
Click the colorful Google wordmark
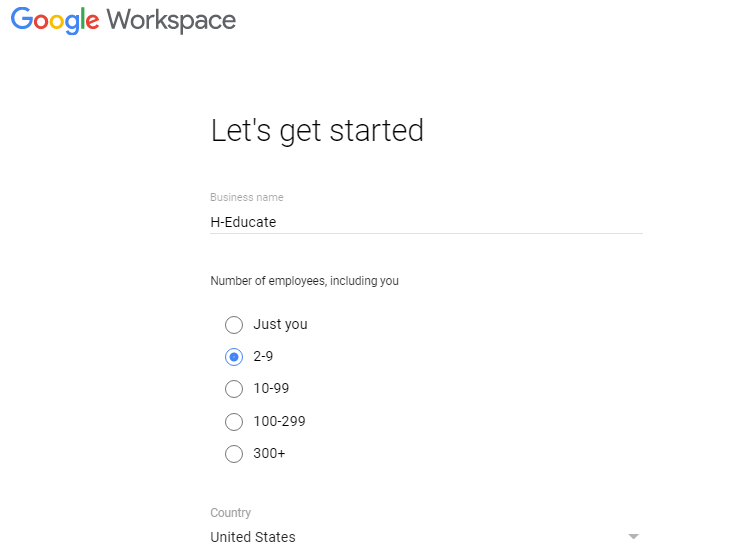[55, 20]
